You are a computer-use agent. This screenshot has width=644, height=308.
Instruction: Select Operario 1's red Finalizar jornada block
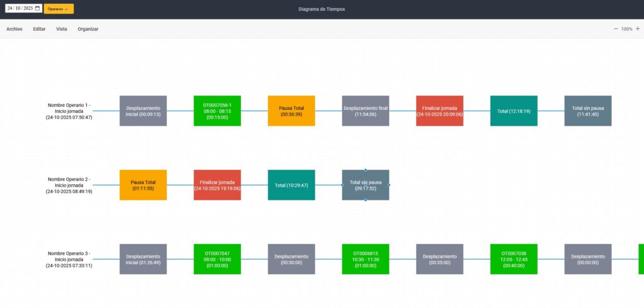click(x=440, y=111)
